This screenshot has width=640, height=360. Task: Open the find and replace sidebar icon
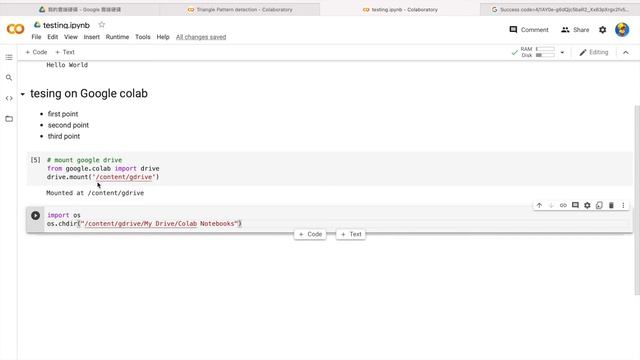(9, 78)
